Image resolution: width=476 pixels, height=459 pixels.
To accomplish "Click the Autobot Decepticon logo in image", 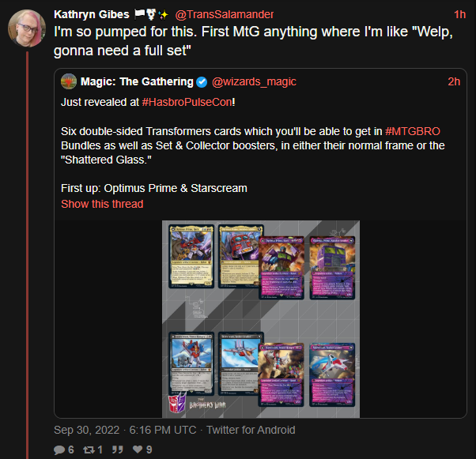I will (x=177, y=403).
